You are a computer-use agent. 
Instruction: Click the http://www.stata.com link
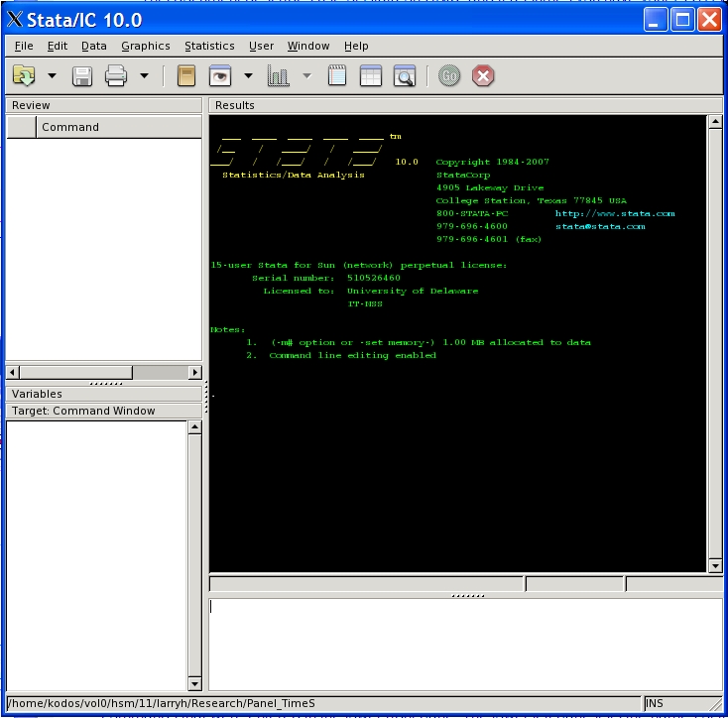(x=614, y=213)
